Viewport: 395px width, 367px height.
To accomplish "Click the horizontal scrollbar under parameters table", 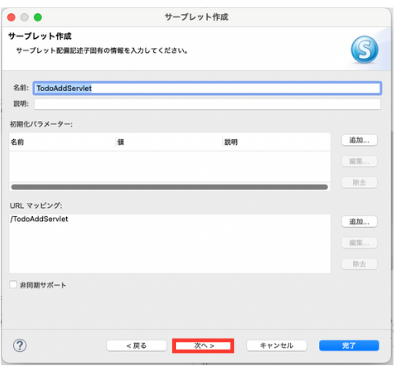I will tap(169, 187).
